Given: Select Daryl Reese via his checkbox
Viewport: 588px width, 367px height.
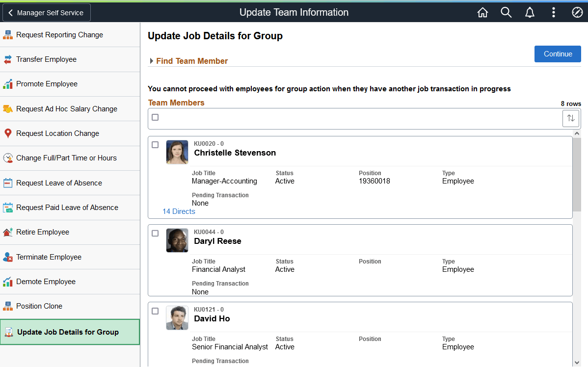Looking at the screenshot, I should (155, 233).
